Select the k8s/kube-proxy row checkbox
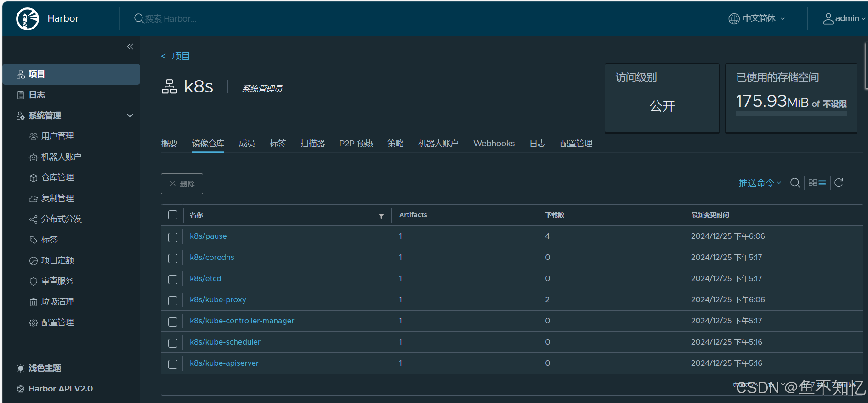 173,300
